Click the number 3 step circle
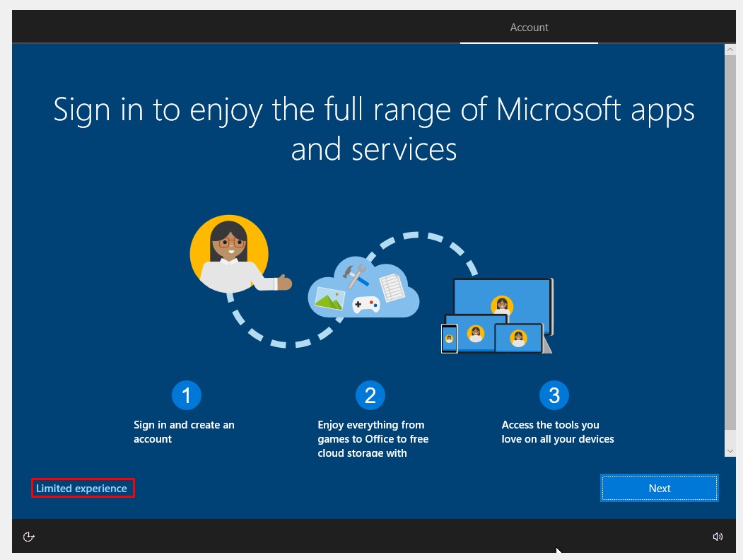The height and width of the screenshot is (560, 743). [x=554, y=395]
